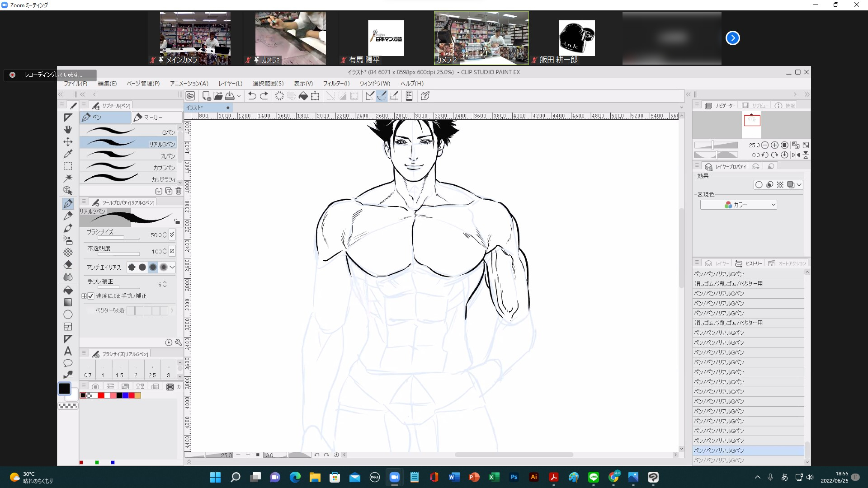Switch to the Marker sub tool tab
Screen dimensions: 868x488
[x=157, y=117]
